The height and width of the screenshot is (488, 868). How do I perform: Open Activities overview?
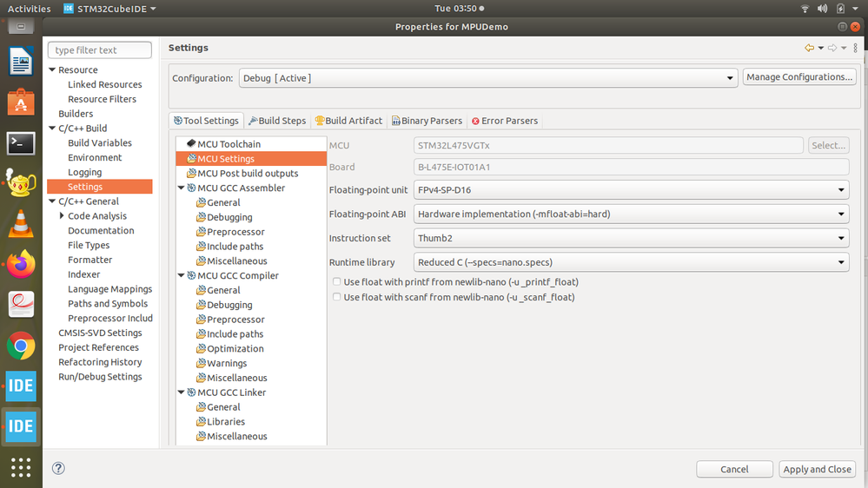pos(29,9)
